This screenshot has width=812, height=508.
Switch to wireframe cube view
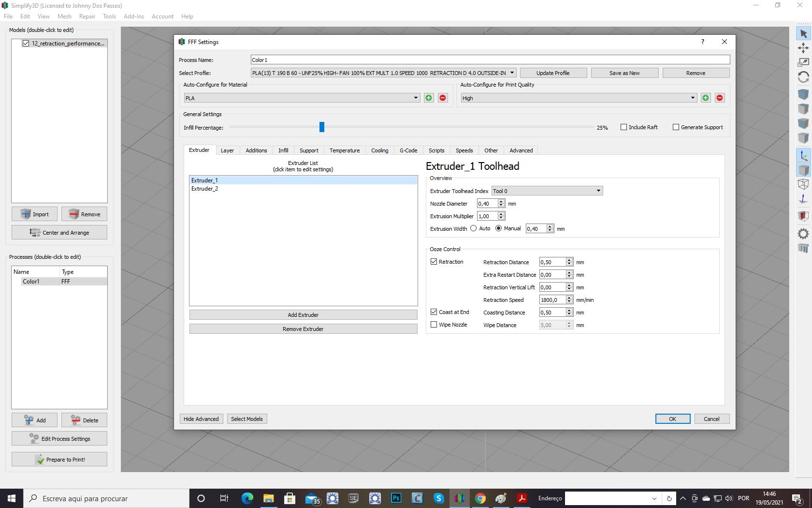pyautogui.click(x=803, y=184)
